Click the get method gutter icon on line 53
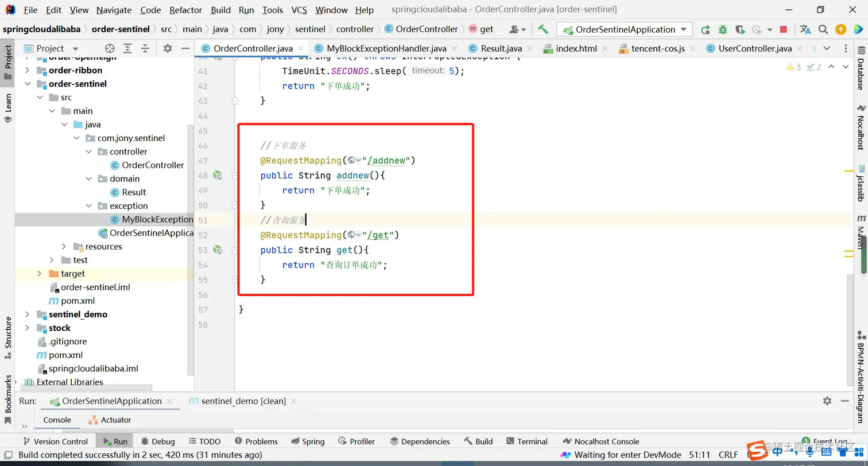 pos(218,250)
